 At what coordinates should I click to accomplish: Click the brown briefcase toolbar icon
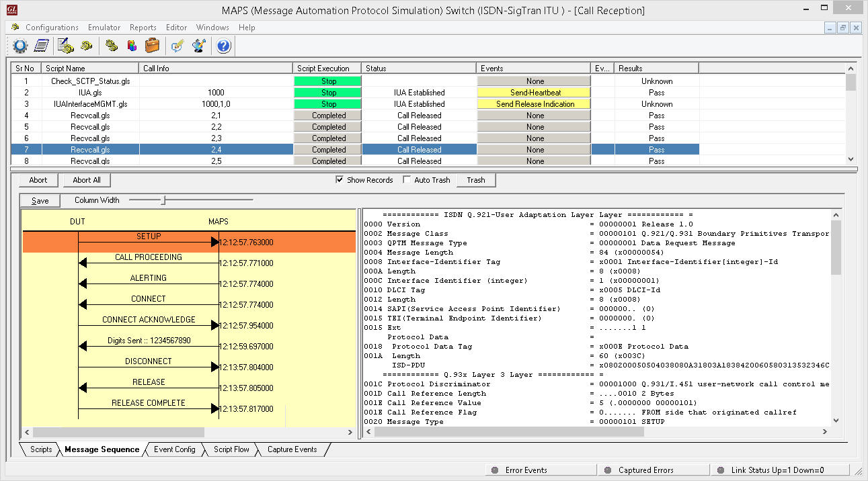coord(153,46)
